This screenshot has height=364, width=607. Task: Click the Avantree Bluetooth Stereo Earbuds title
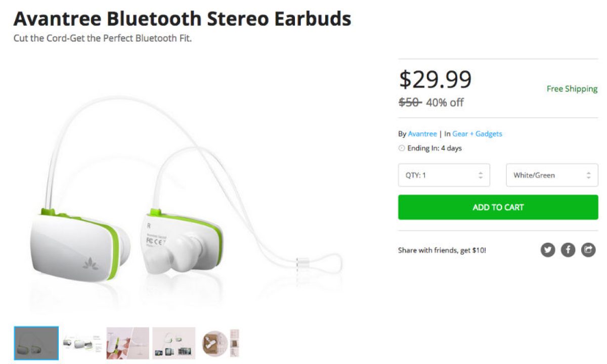[x=183, y=19]
